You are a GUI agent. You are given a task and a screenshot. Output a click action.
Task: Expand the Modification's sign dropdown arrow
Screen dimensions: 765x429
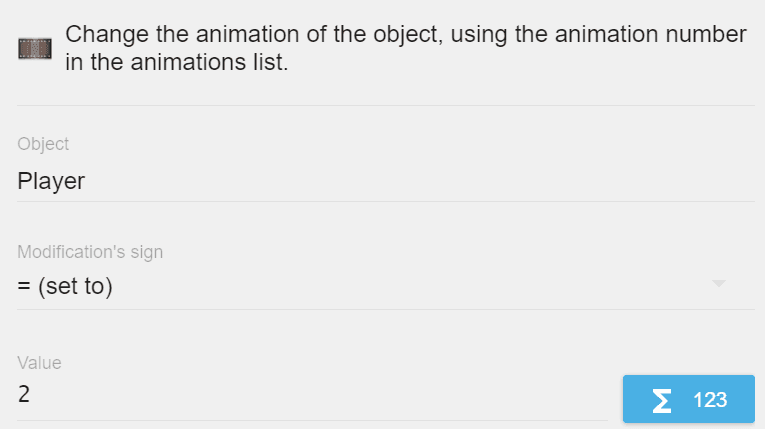(718, 284)
